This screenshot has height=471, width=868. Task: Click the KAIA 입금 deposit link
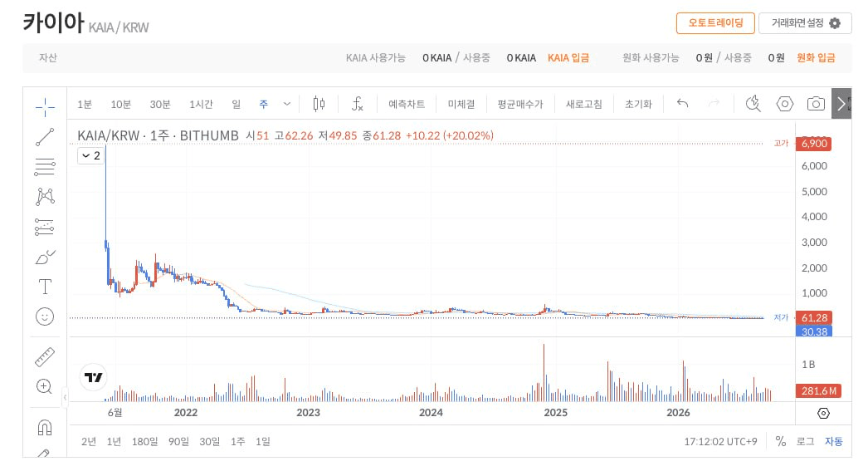(x=568, y=57)
